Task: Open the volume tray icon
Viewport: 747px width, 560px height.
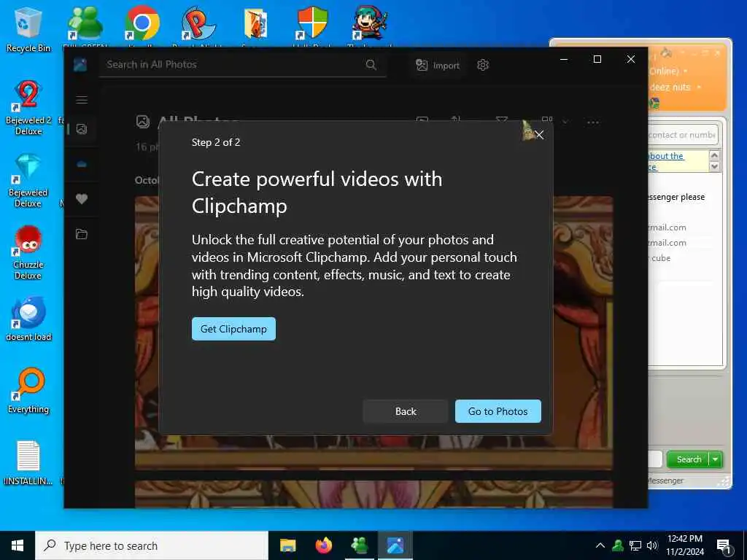Action: (x=652, y=545)
